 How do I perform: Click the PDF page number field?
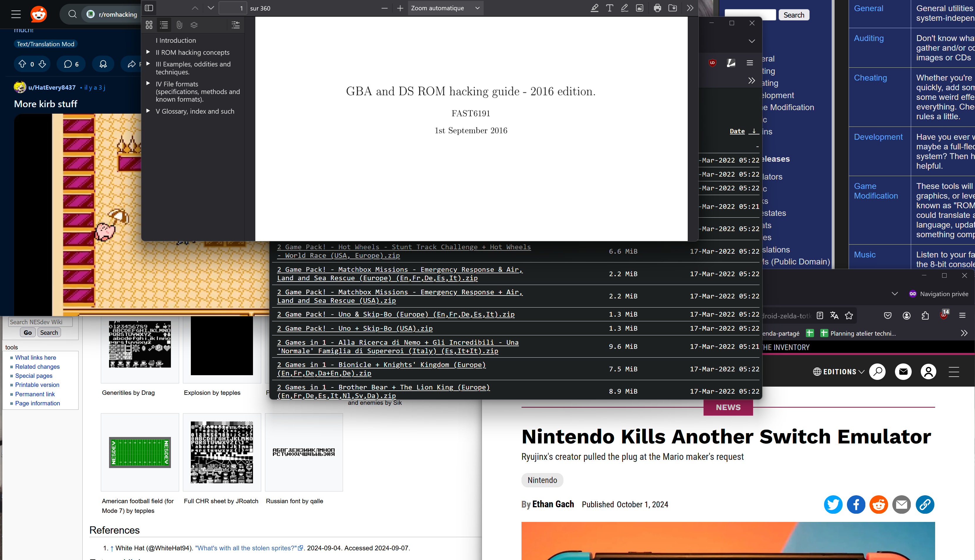(232, 8)
